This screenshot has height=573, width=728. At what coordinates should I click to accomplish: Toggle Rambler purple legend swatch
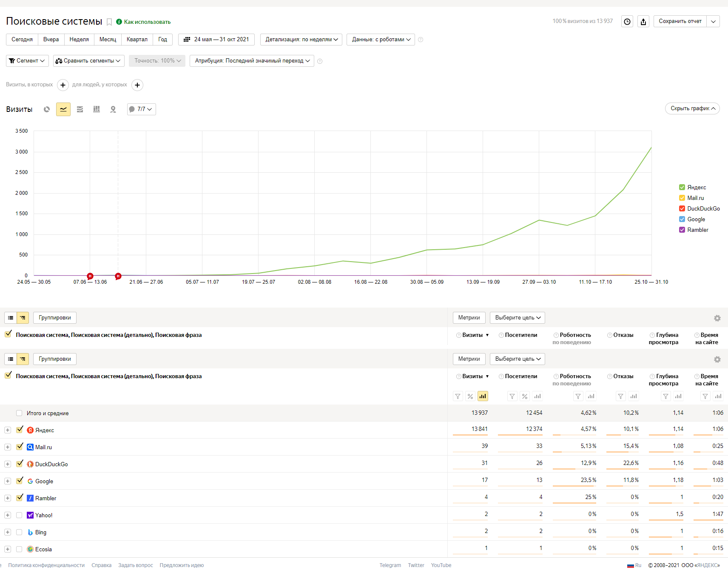[682, 230]
